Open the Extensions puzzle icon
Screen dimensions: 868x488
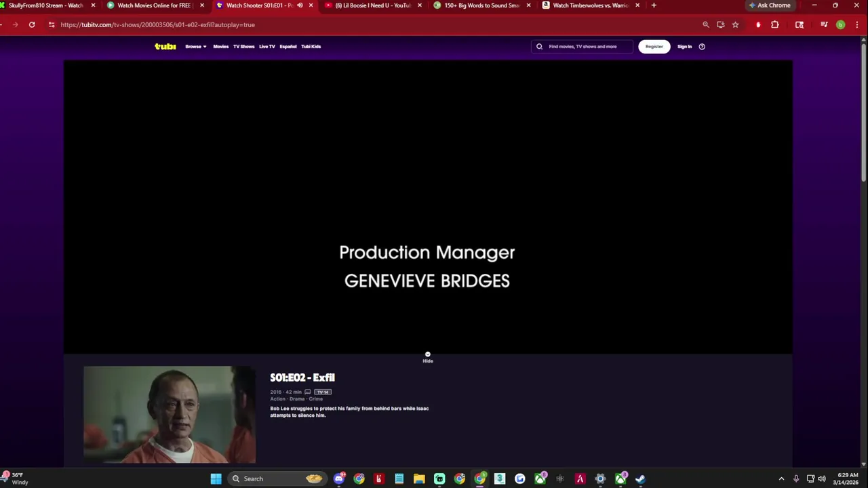pos(775,24)
